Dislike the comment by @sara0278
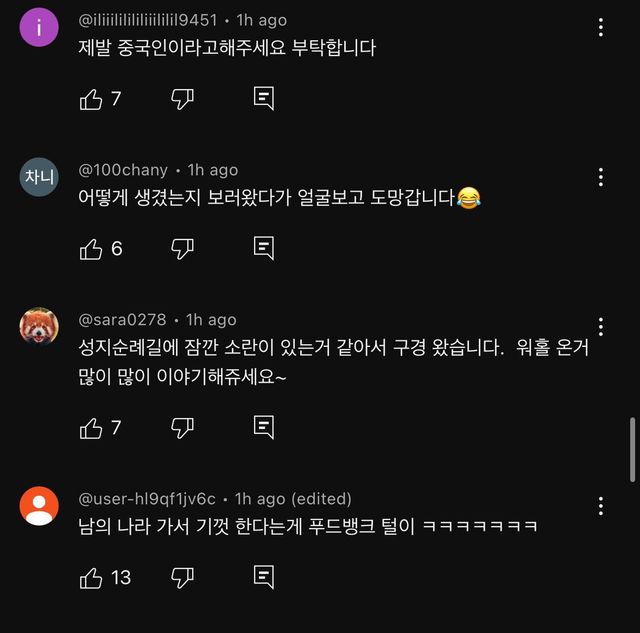Screen dimensions: 640x633 coord(182,428)
